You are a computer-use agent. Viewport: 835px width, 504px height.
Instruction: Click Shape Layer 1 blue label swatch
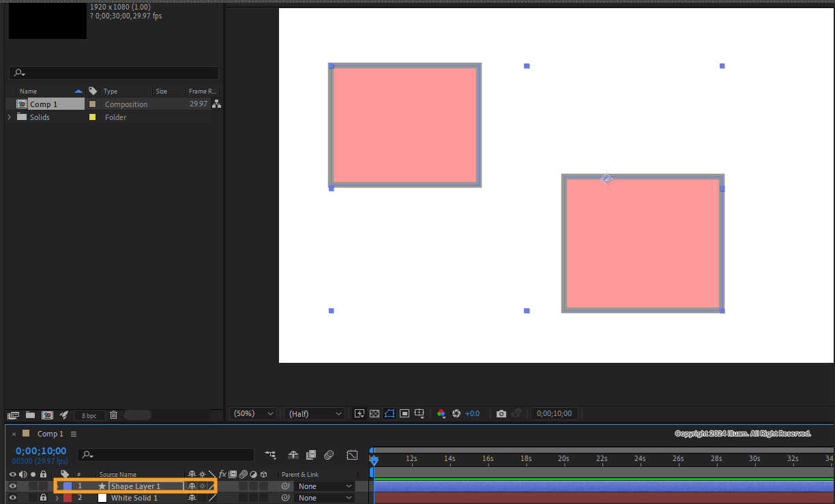click(68, 486)
